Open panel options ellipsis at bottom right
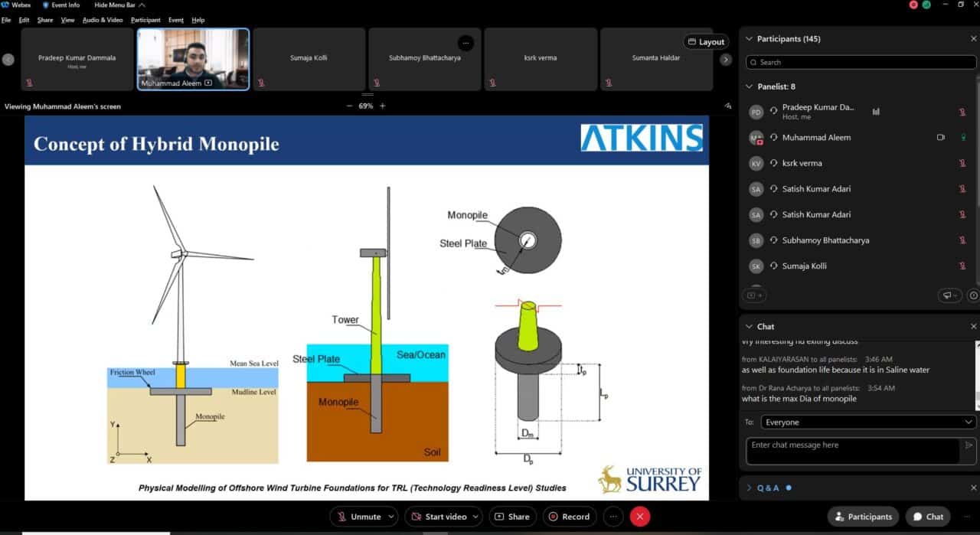 (x=965, y=517)
